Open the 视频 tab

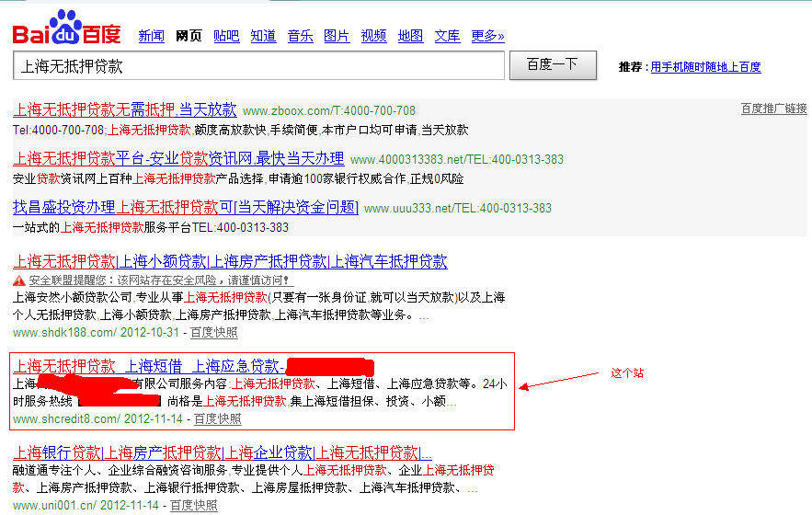coord(373,37)
